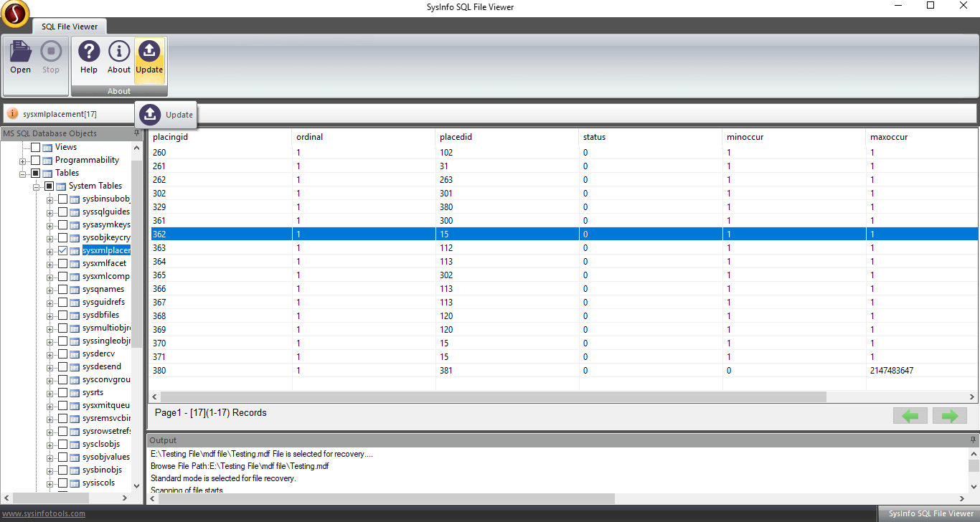Viewport: 980px width, 522px height.
Task: Expand the sysdbfiles node
Action: 49,315
